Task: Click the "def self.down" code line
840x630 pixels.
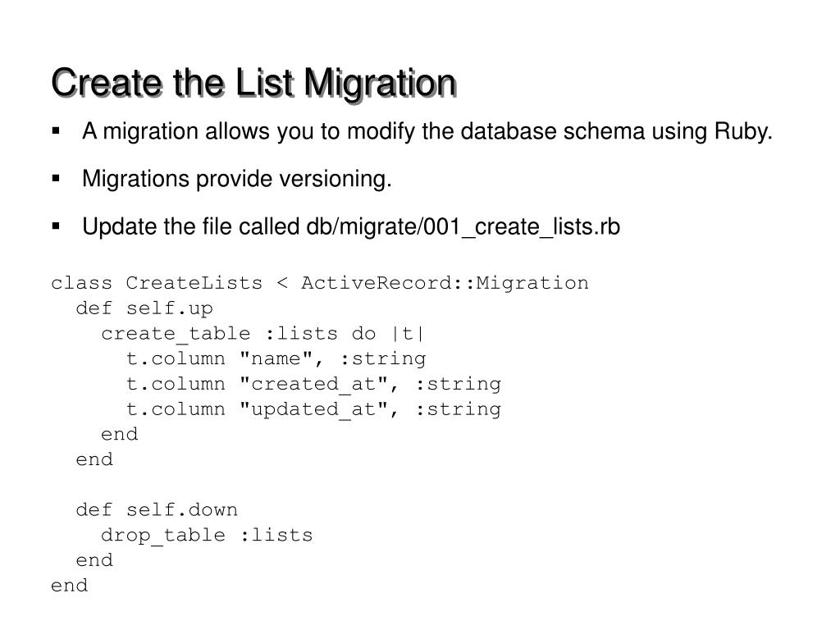Action: tap(157, 510)
